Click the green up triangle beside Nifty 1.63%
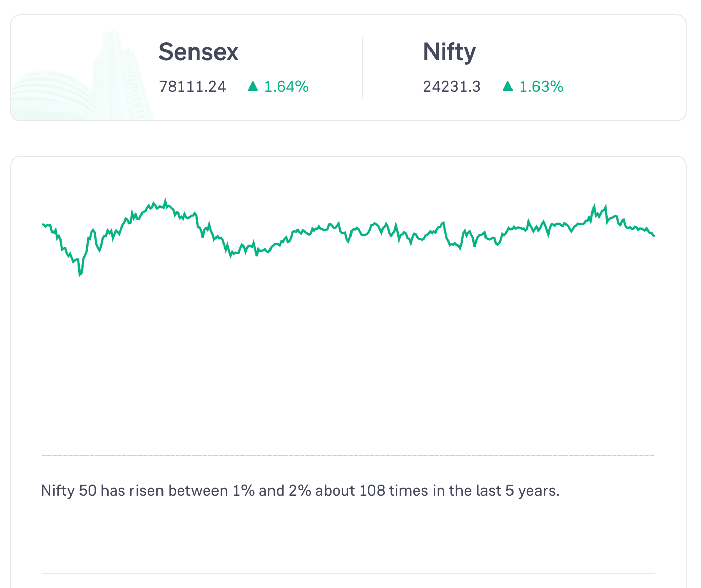Image resolution: width=701 pixels, height=588 pixels. (507, 87)
